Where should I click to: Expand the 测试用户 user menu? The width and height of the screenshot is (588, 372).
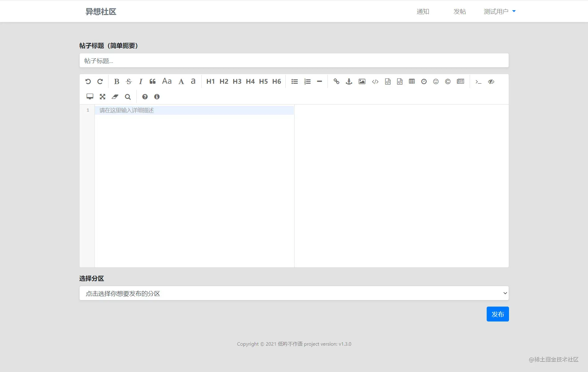click(x=499, y=11)
